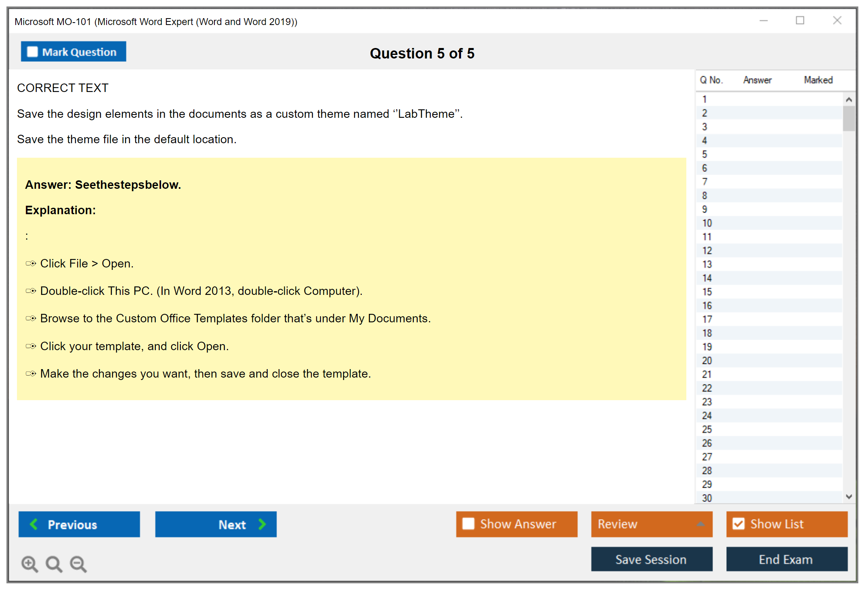868x593 pixels.
Task: Click the End Exam button
Action: [x=786, y=559]
